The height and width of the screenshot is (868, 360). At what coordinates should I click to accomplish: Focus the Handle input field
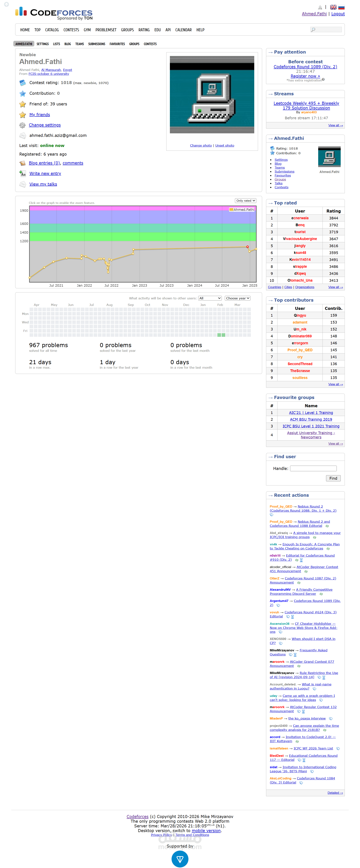click(x=313, y=468)
